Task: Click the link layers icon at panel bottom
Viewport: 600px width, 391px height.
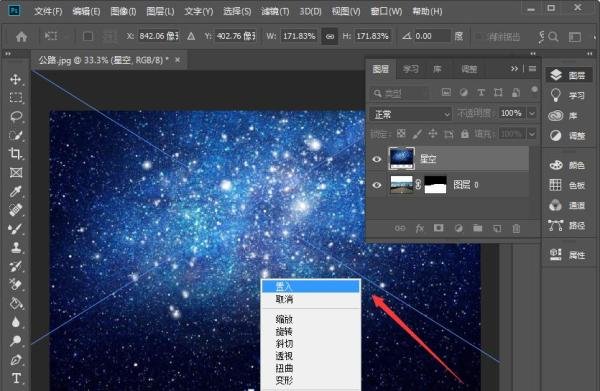Action: 400,228
